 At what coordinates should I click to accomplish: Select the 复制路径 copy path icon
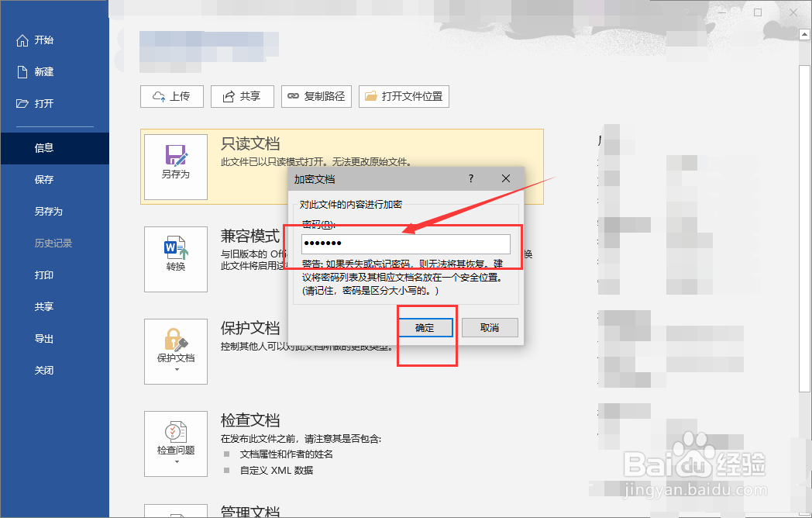(294, 96)
